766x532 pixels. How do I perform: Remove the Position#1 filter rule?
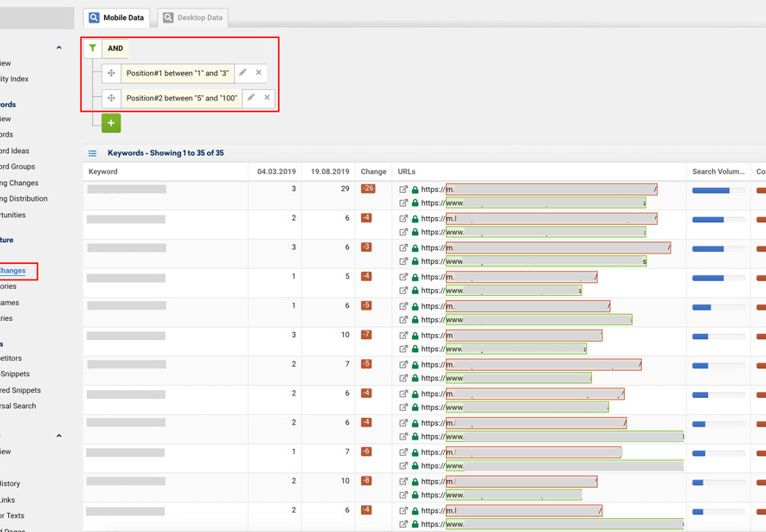click(x=259, y=73)
